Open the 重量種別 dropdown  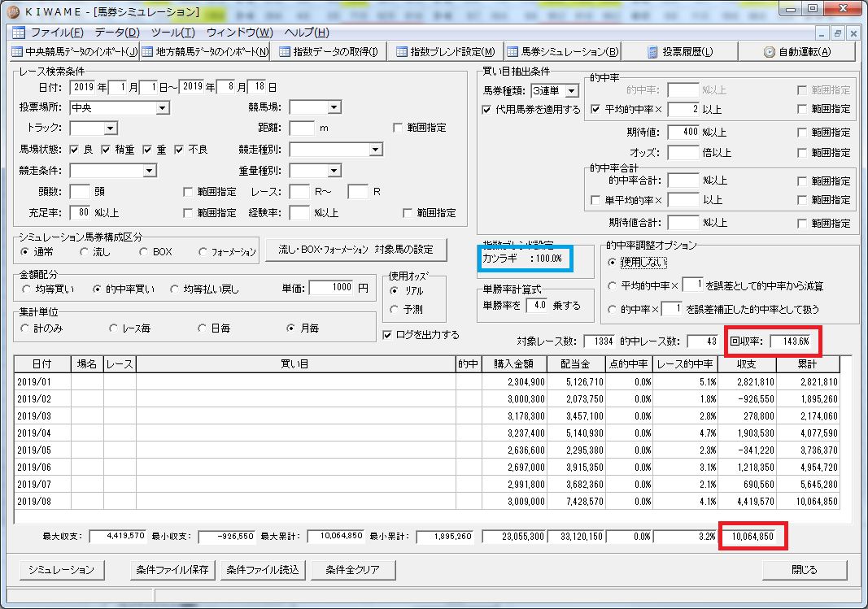[x=334, y=171]
